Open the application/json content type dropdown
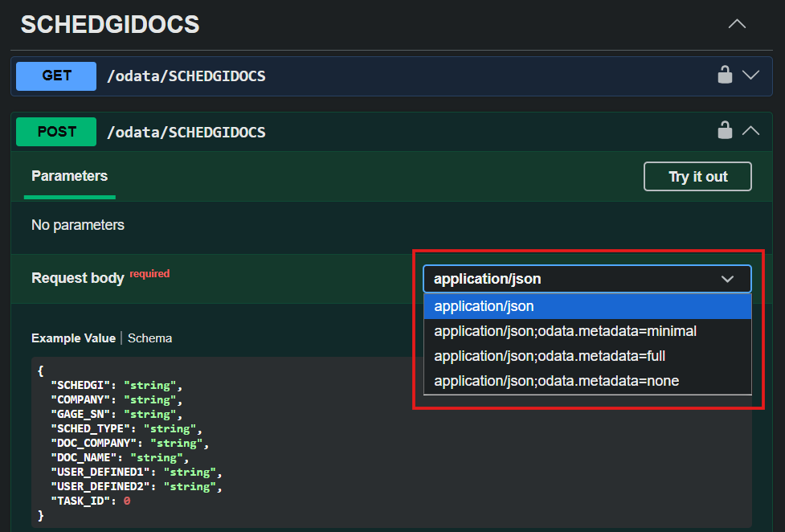The width and height of the screenshot is (785, 532). coord(587,279)
